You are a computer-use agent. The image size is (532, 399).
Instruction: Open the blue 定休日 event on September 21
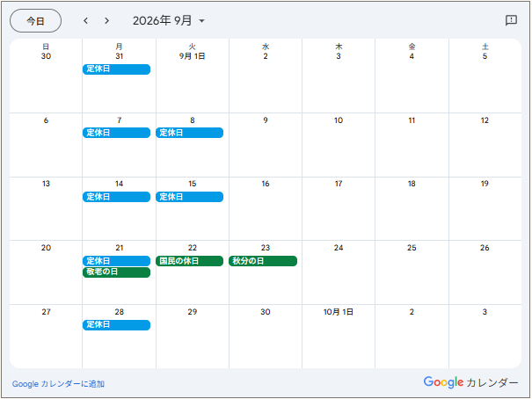point(116,261)
